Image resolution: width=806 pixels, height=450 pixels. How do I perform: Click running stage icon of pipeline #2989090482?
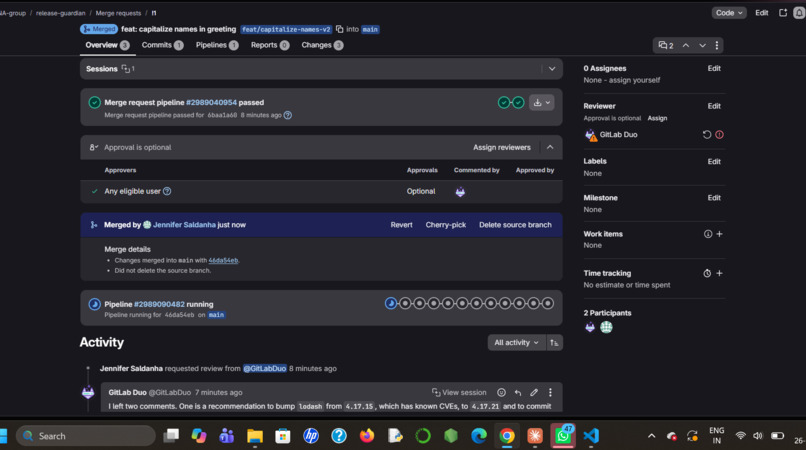[x=391, y=304]
